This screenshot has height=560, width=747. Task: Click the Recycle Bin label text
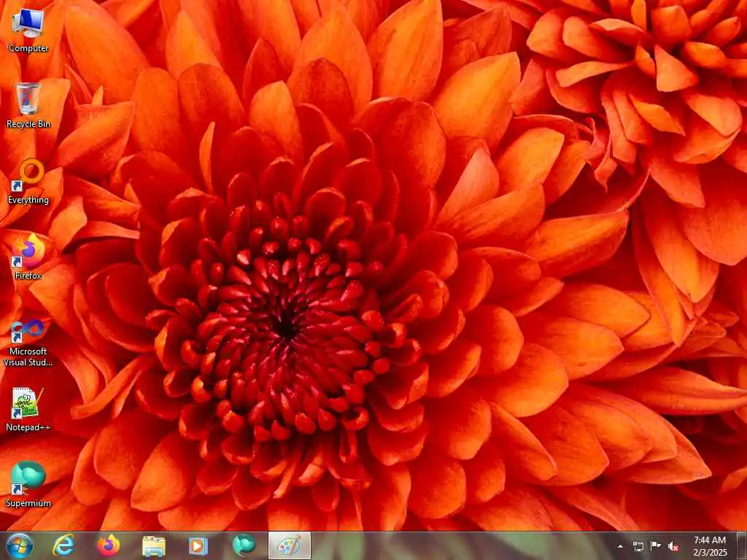click(28, 124)
